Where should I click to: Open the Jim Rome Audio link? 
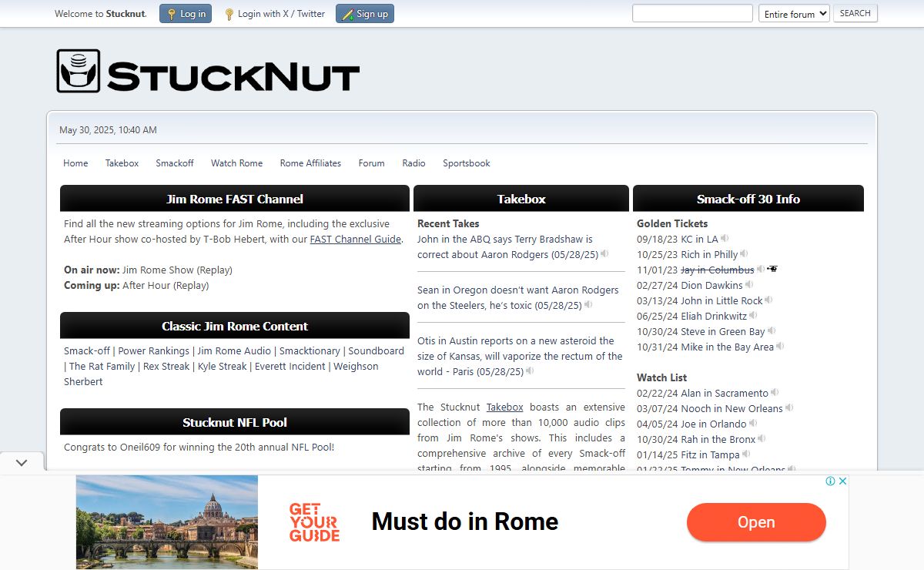234,351
